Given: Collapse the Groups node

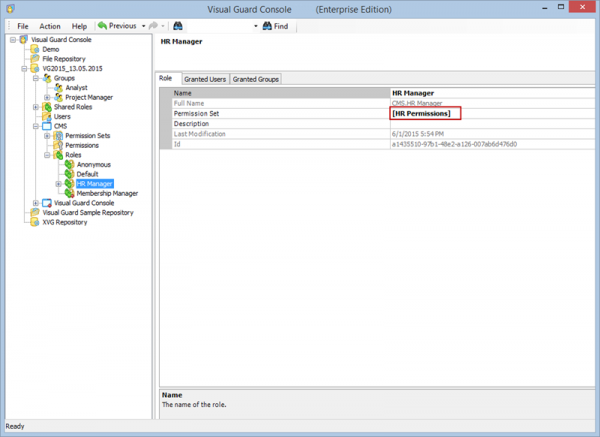Looking at the screenshot, I should (x=36, y=78).
